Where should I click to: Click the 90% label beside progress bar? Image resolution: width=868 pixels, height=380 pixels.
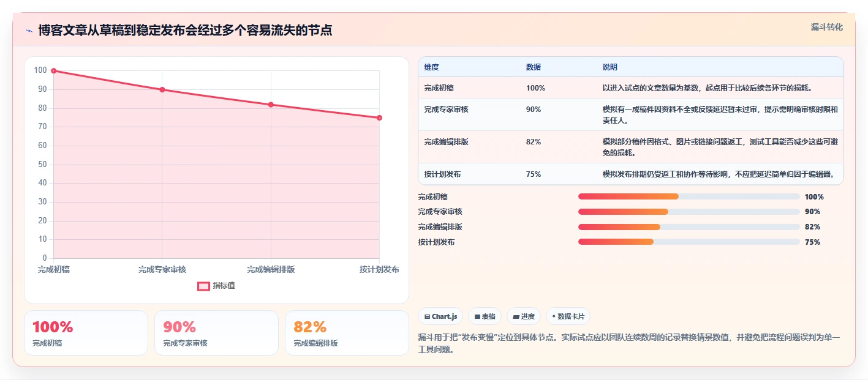pos(812,212)
